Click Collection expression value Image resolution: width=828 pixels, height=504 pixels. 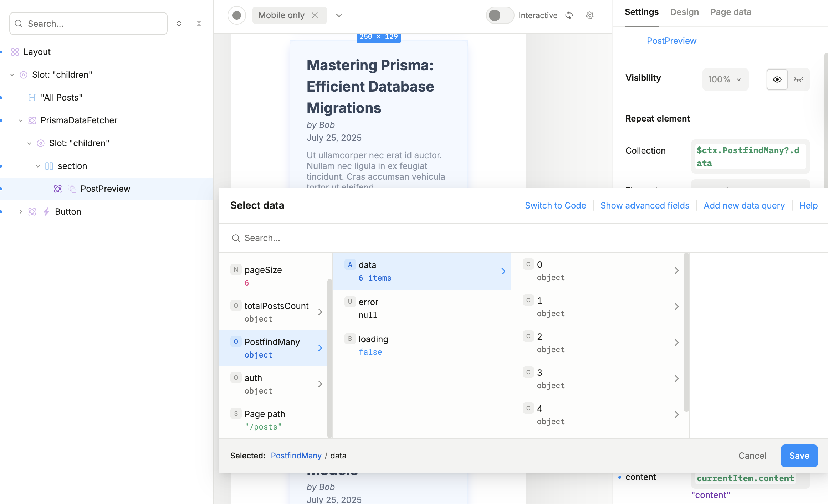coord(750,156)
